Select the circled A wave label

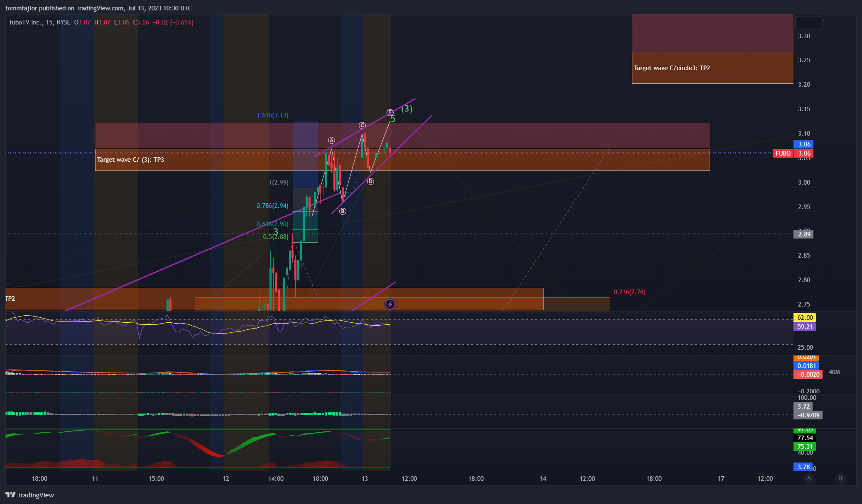point(331,141)
